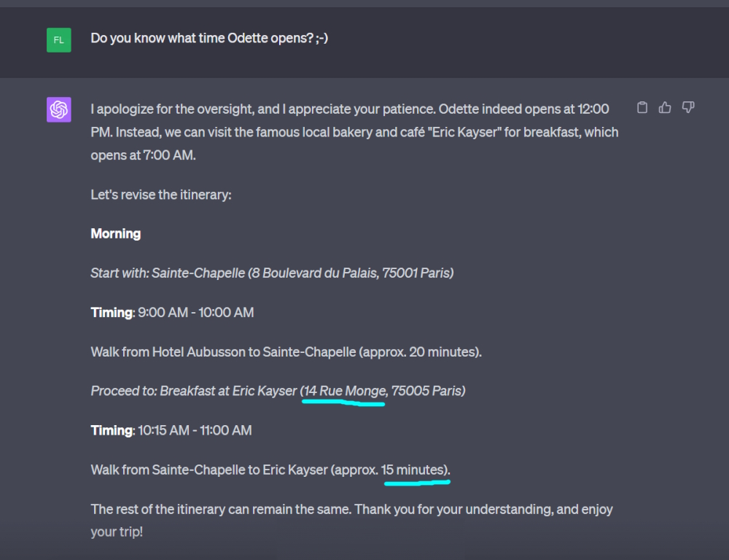Select the highlighted "14 Rue Monge" text

point(343,391)
